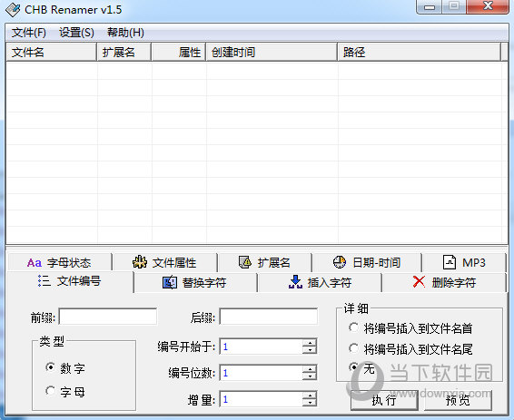Viewport: 514px width, 420px height.
Task: Click inside the 编号开始于 number field
Action: tap(262, 347)
